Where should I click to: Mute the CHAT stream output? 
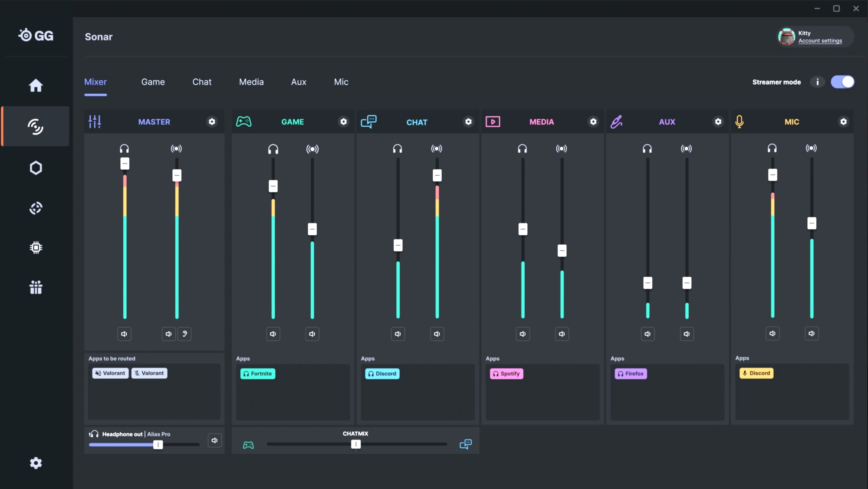[437, 334]
